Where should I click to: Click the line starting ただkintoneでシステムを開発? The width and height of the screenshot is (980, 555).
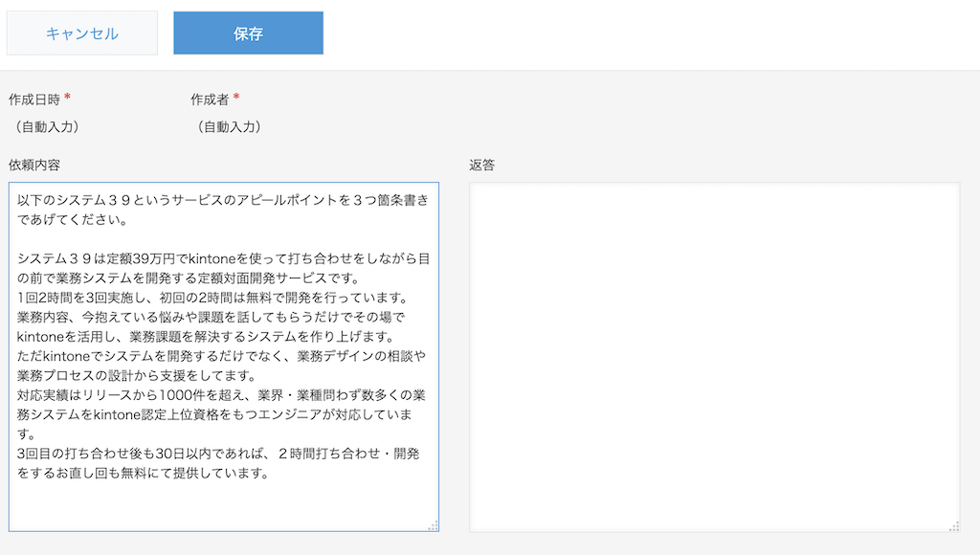click(221, 356)
